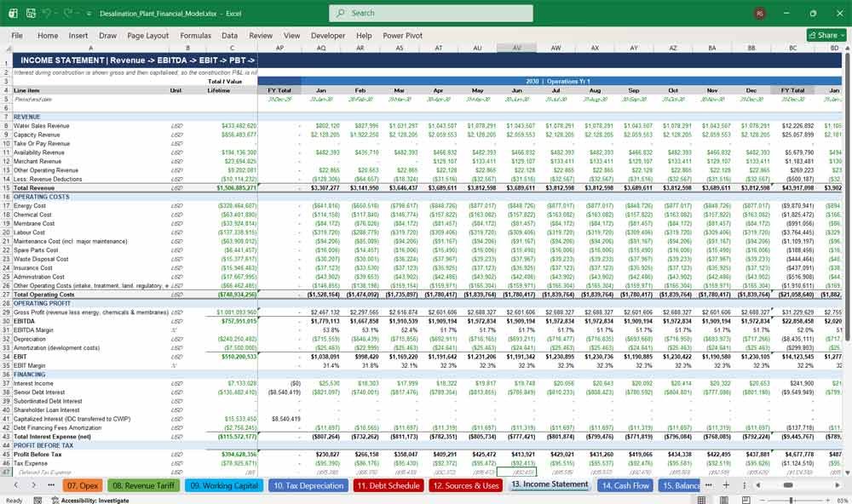Open the Help ribbon tab
This screenshot has width=852, height=504.
click(x=364, y=35)
